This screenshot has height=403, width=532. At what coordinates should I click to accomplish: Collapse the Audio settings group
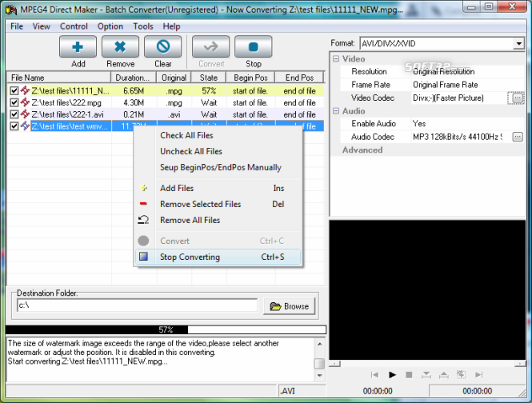click(x=336, y=111)
